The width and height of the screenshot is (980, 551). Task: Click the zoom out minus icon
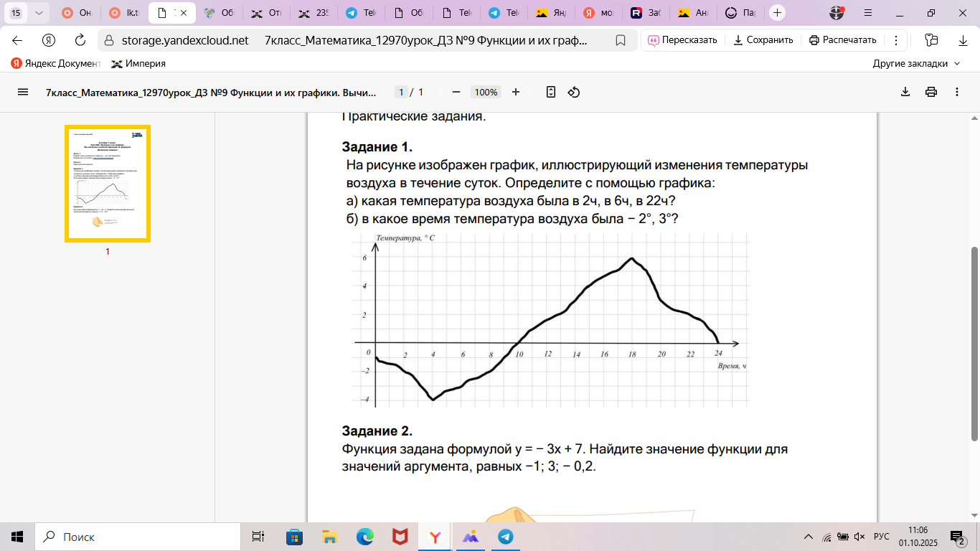[456, 92]
